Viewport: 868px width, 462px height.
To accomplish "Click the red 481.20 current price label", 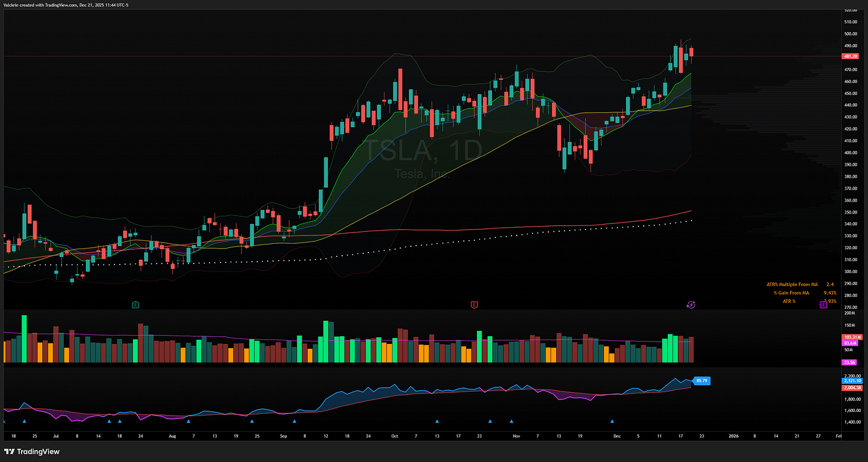I will [x=851, y=56].
